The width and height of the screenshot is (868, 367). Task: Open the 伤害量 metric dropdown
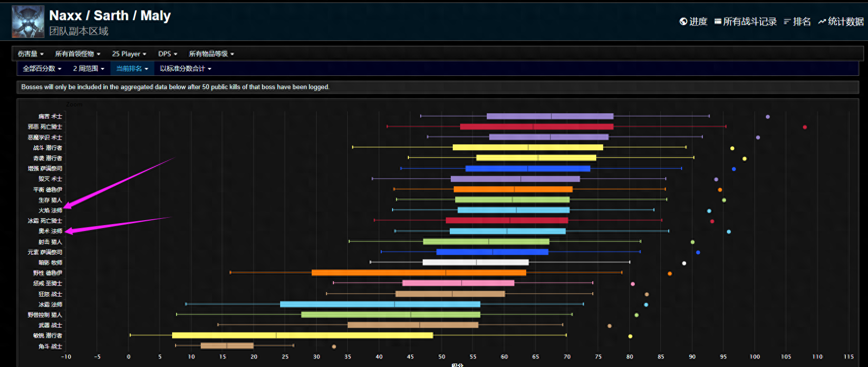click(31, 54)
